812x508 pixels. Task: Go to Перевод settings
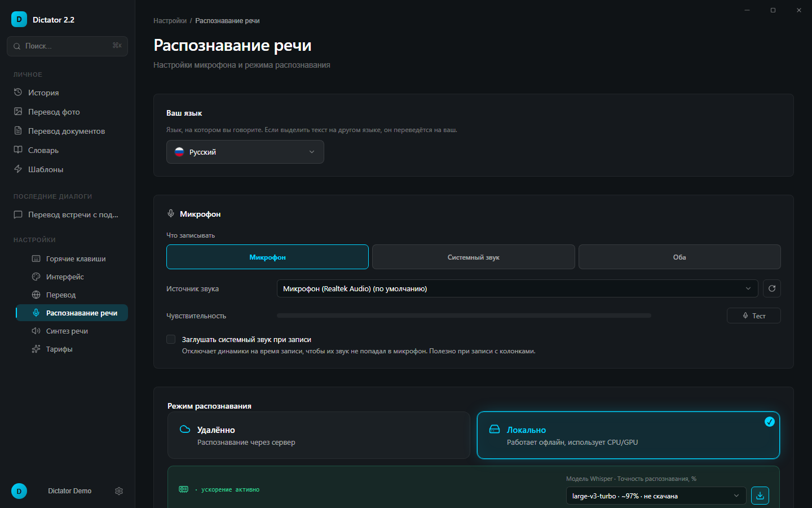[72, 295]
